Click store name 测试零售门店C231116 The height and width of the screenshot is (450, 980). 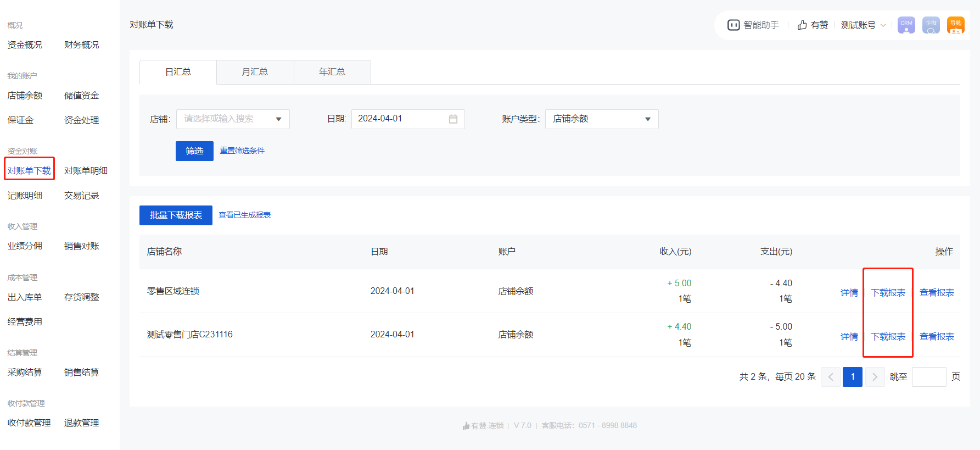(x=189, y=335)
